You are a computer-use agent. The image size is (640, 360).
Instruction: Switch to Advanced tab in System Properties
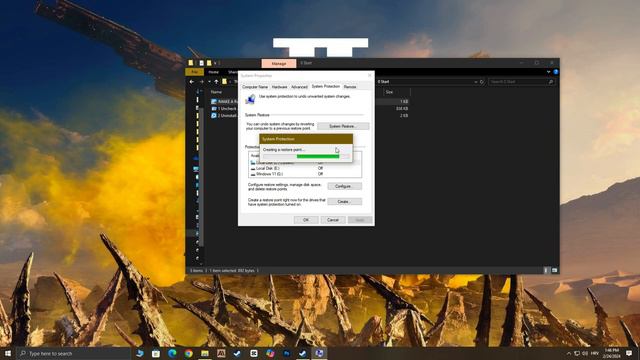(299, 87)
